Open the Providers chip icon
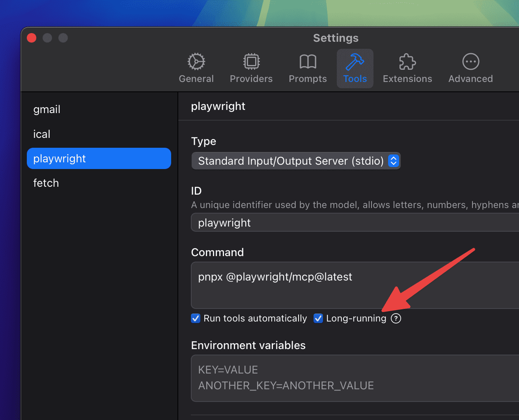519x420 pixels. point(251,62)
